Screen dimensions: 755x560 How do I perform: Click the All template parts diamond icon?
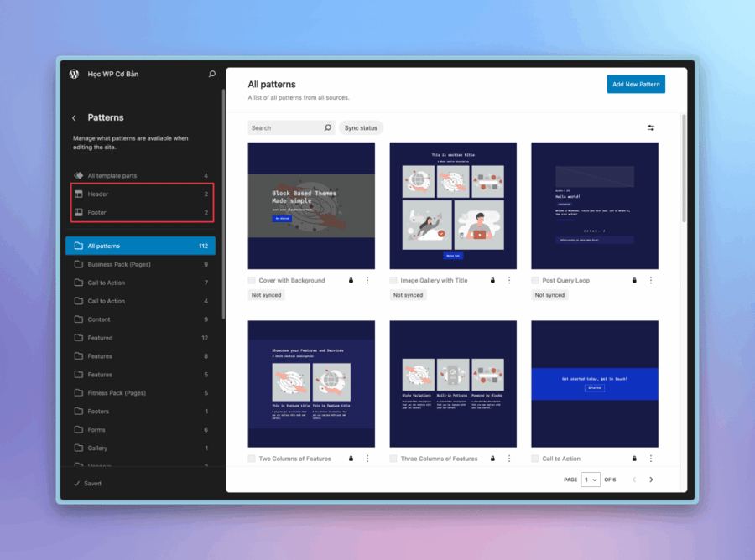pyautogui.click(x=79, y=175)
